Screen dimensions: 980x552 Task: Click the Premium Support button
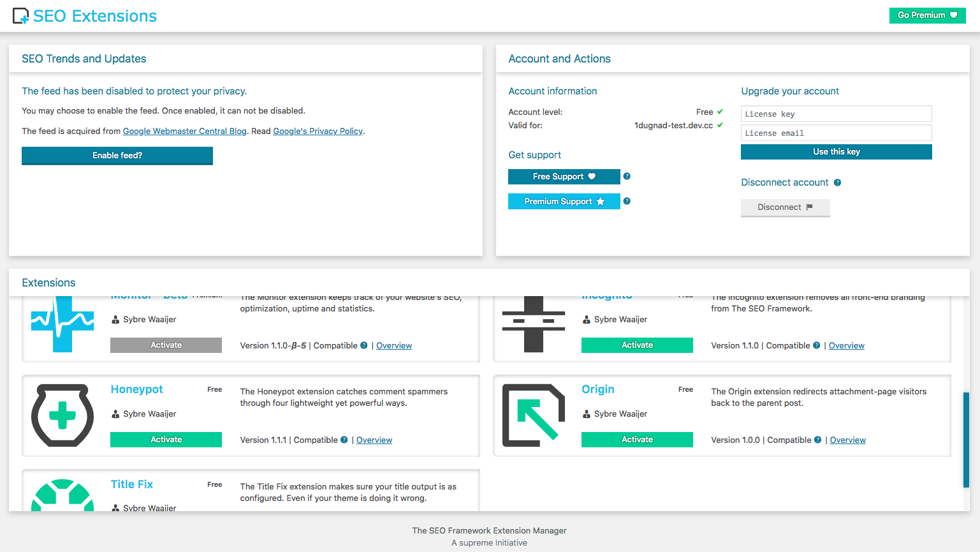tap(564, 202)
